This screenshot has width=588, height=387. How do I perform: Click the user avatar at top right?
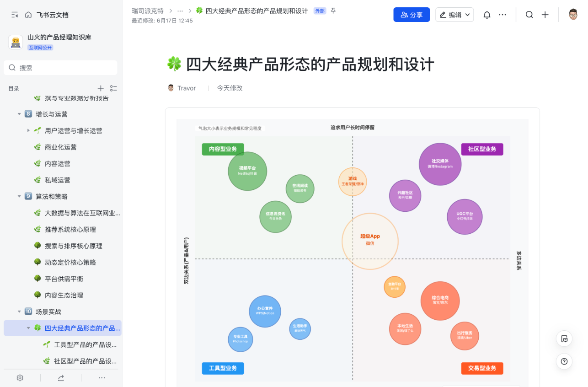pos(572,14)
